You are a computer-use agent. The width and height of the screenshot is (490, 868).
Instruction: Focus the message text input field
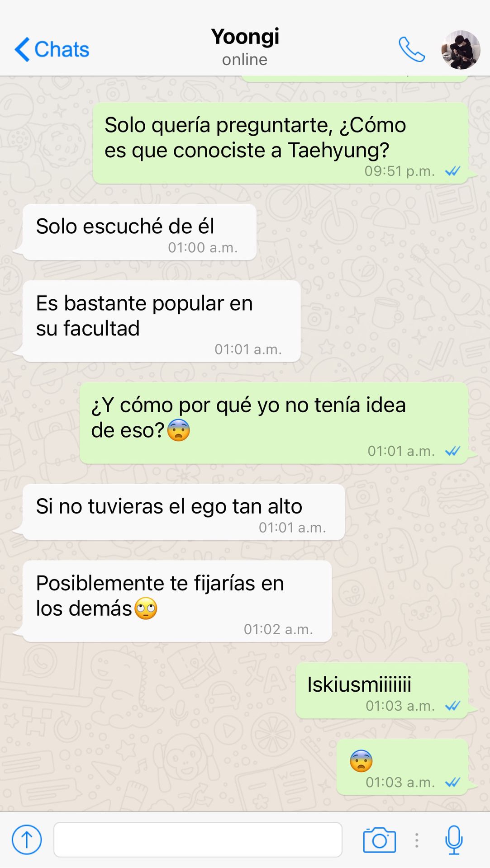tap(198, 840)
